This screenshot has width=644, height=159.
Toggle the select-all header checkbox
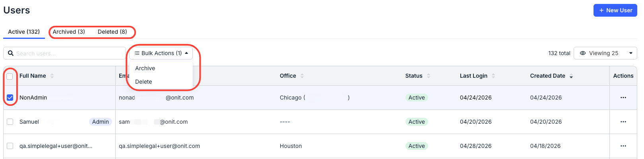[x=10, y=76]
